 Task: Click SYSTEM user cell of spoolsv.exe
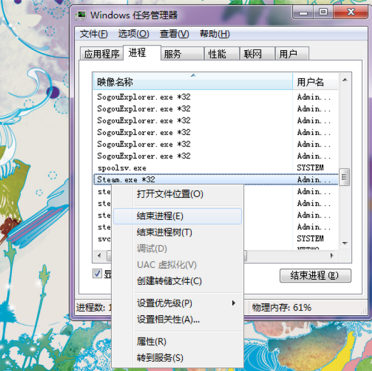(x=310, y=168)
